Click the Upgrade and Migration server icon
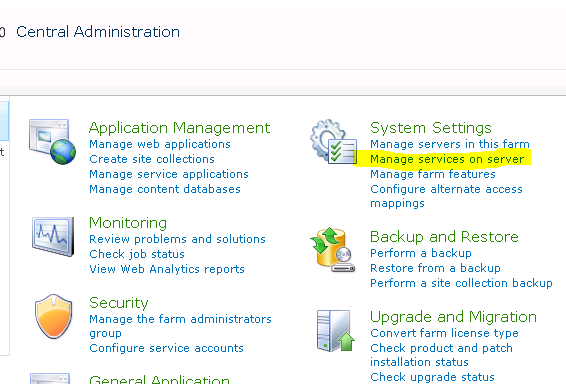The height and width of the screenshot is (384, 566). click(336, 331)
